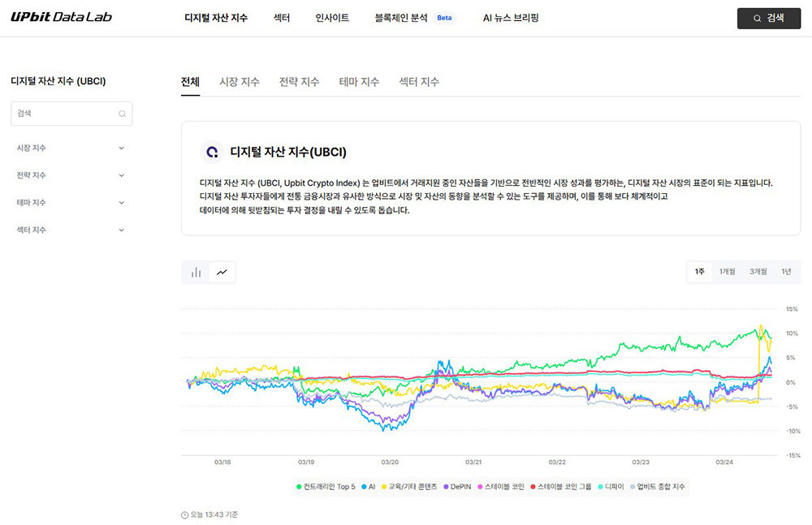Focus the sidebar 검색 input field
The width and height of the screenshot is (812, 525).
point(71,114)
